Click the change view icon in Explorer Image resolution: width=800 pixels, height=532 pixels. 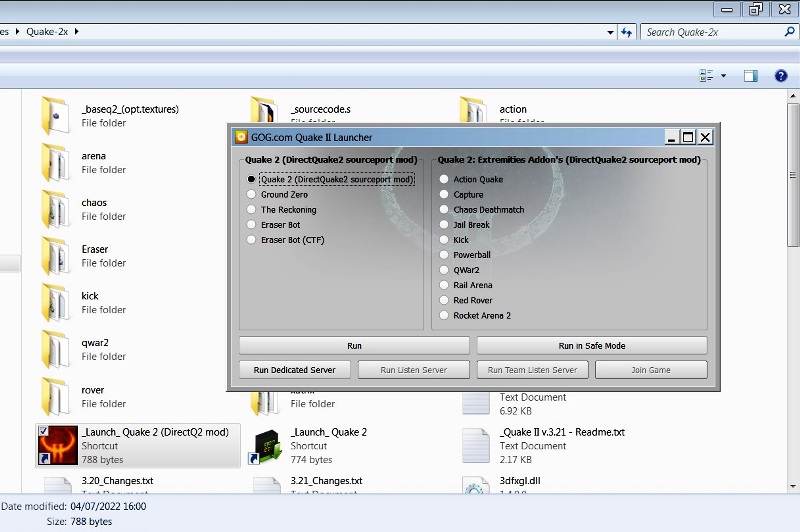(706, 76)
